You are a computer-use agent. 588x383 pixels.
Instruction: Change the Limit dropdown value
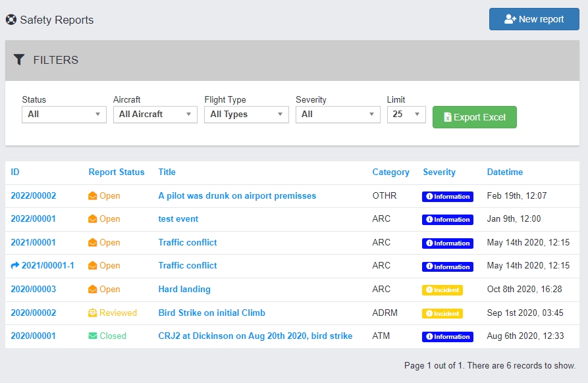pos(406,115)
